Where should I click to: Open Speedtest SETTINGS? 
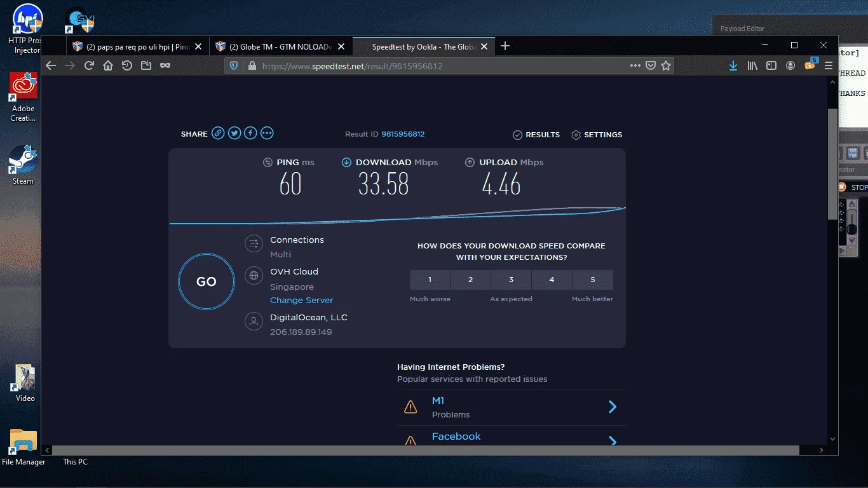[597, 135]
